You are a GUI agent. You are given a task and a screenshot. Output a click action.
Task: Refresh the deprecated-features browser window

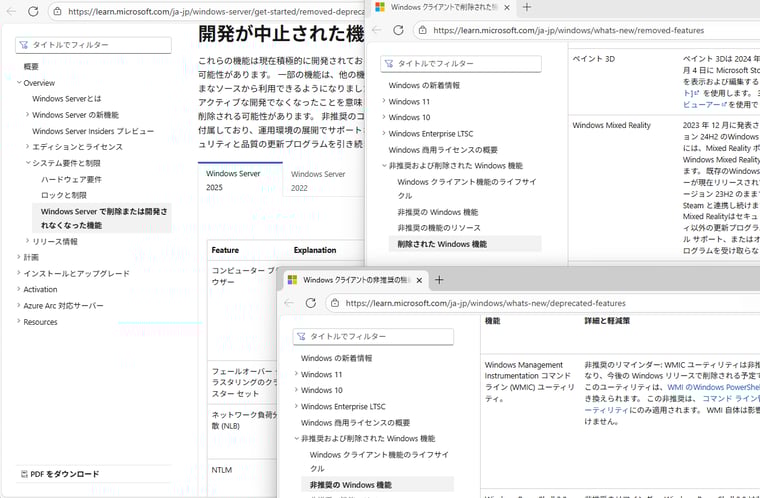[310, 302]
